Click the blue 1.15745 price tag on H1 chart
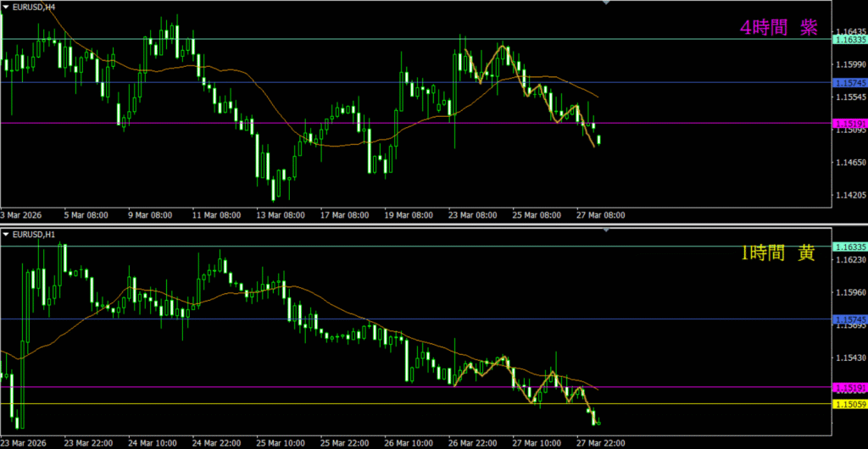Viewport: 868px width, 449px height. [849, 319]
